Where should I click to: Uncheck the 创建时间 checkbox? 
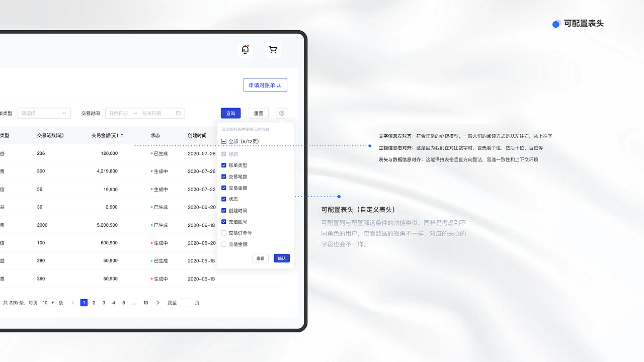[x=224, y=210]
